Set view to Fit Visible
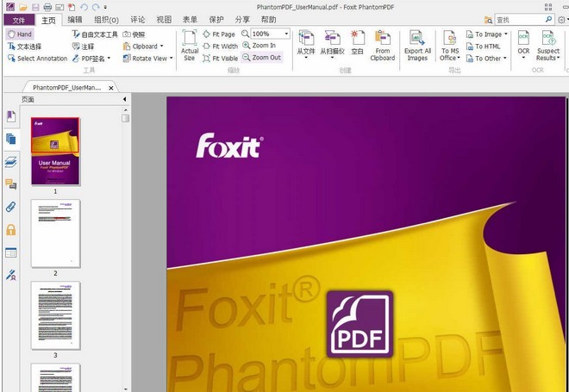 click(220, 59)
